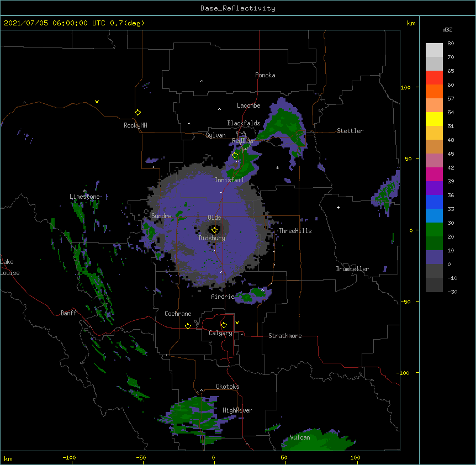Click the Limestone label
476x465 pixels.
pyautogui.click(x=84, y=197)
